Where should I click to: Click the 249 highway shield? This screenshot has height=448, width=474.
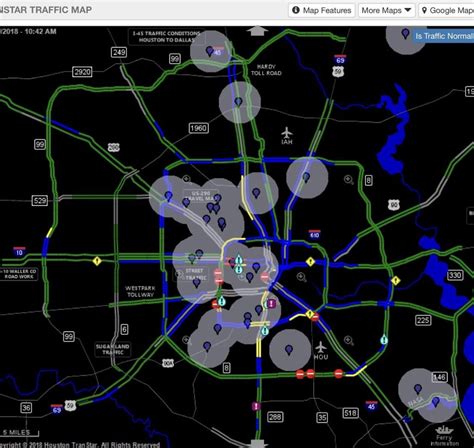[x=119, y=52]
